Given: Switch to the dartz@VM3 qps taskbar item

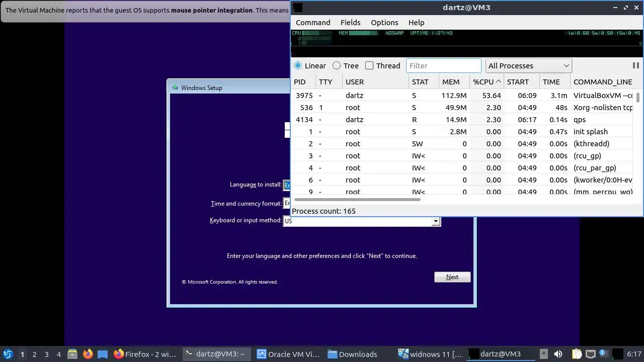Looking at the screenshot, I should (500, 354).
